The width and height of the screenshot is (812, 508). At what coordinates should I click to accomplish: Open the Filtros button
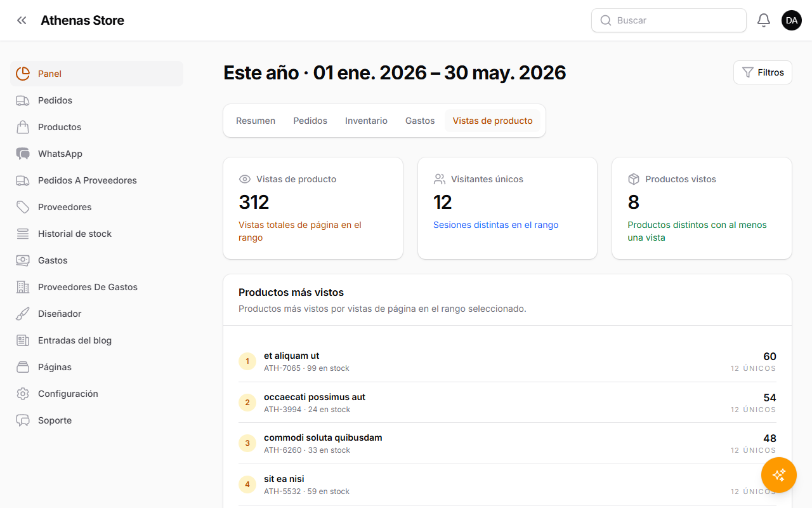[763, 72]
